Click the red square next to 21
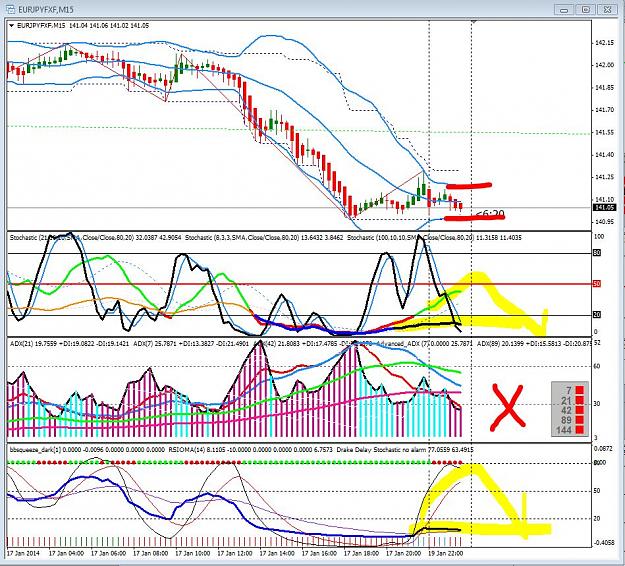Screen dimensions: 625x566 pos(579,400)
